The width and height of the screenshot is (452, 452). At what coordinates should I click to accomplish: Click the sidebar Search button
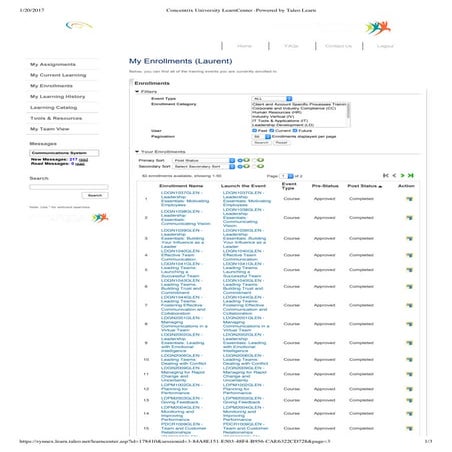[95, 195]
